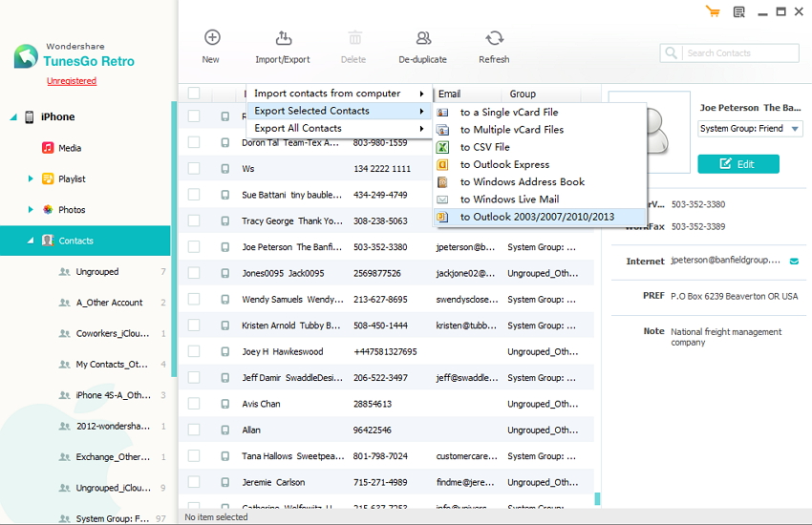Select to Outlook 2003/2007/2010/2013 export option
812x525 pixels.
pos(537,217)
